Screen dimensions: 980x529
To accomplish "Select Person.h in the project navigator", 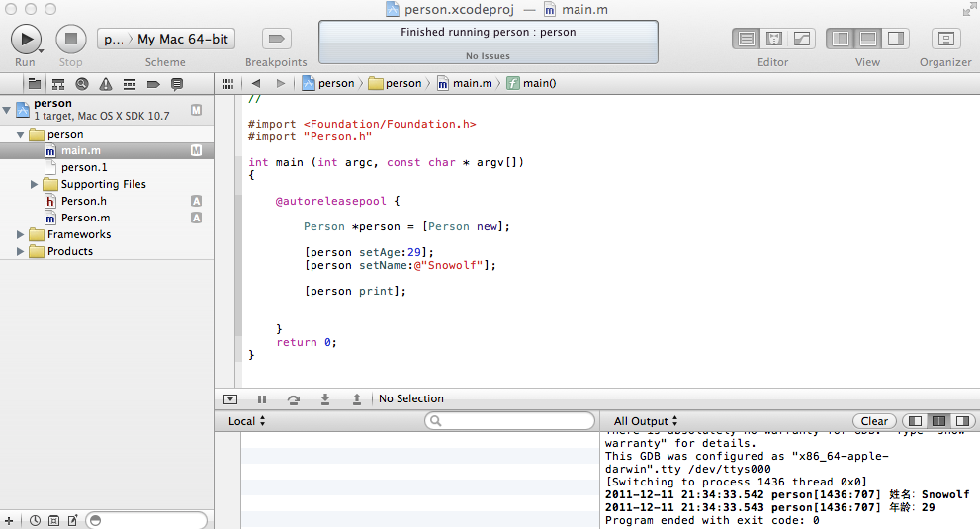I will click(83, 201).
